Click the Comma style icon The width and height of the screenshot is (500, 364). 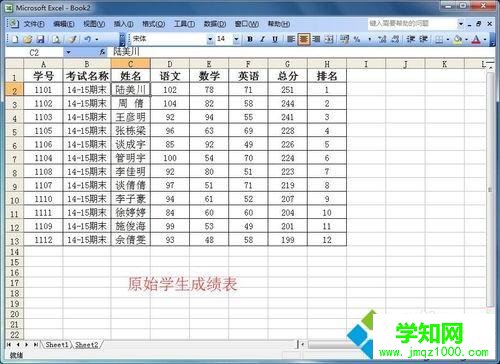coord(369,39)
